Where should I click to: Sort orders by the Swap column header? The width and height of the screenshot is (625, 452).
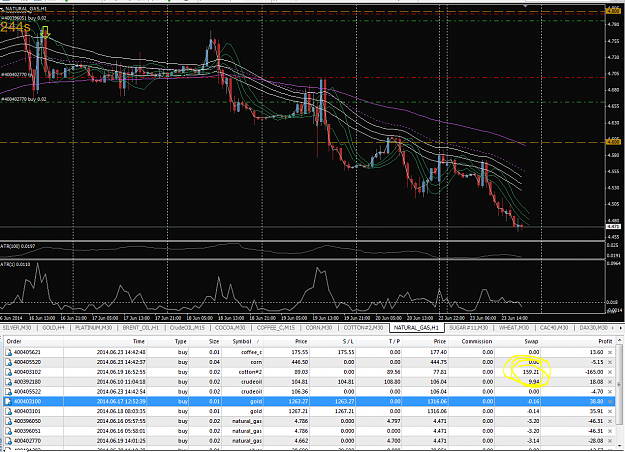point(517,342)
